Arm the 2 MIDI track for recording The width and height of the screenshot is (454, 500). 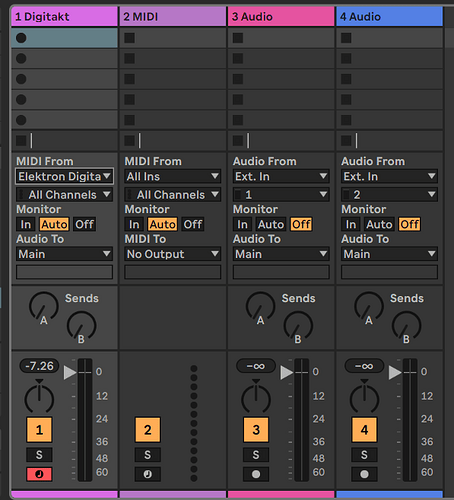pos(148,474)
